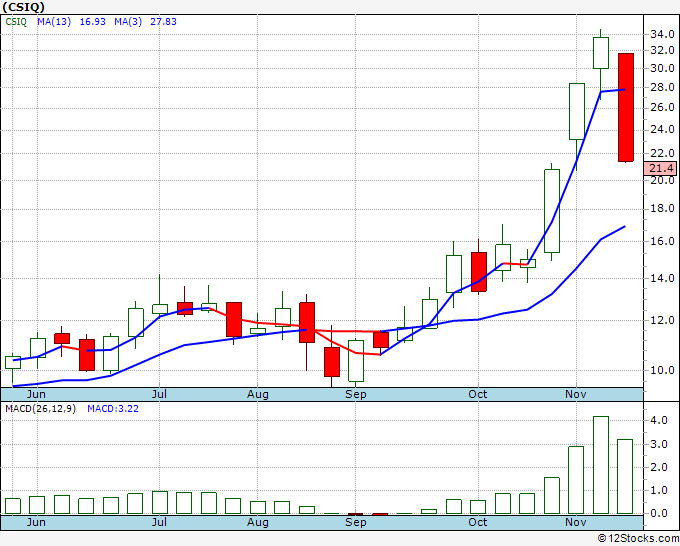Click the 14.0 price axis label
Screen dimensions: 680x546
[x=662, y=278]
